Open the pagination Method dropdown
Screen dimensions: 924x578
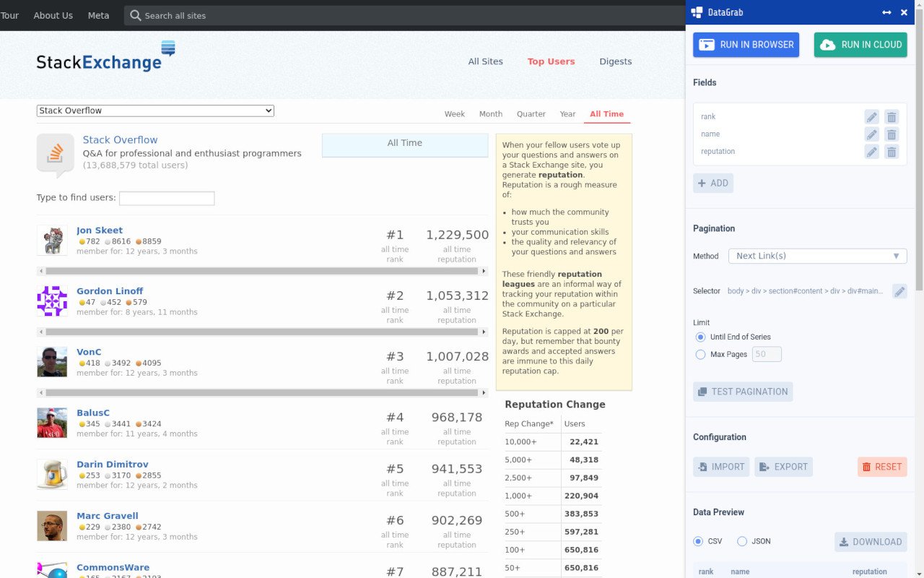point(817,256)
